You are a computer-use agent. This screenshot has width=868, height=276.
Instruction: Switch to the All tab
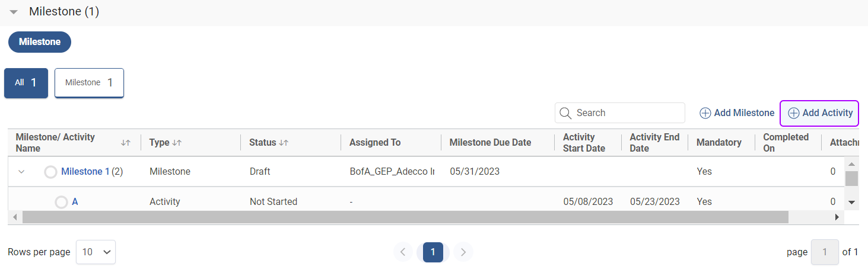pyautogui.click(x=26, y=83)
